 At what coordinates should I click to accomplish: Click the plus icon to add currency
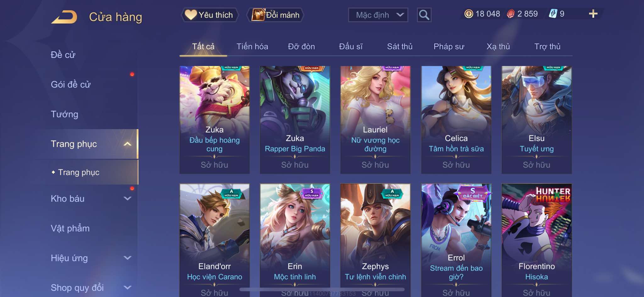pyautogui.click(x=593, y=14)
